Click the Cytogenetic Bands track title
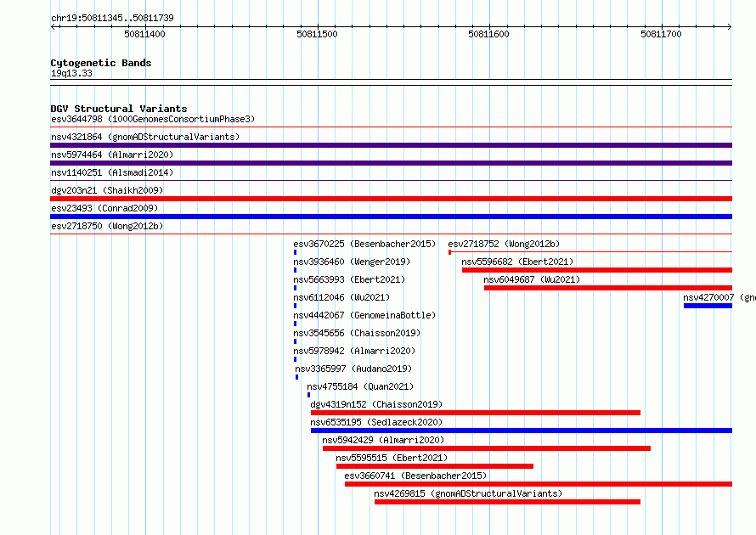 (x=101, y=63)
